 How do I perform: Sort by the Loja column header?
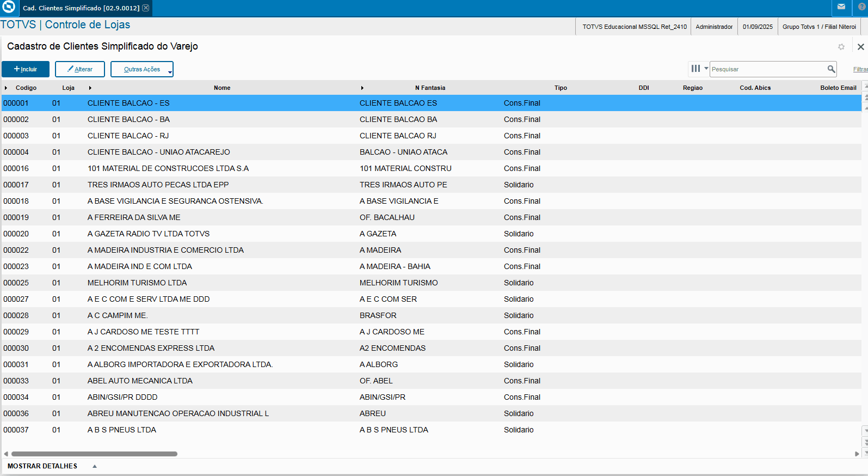[69, 88]
